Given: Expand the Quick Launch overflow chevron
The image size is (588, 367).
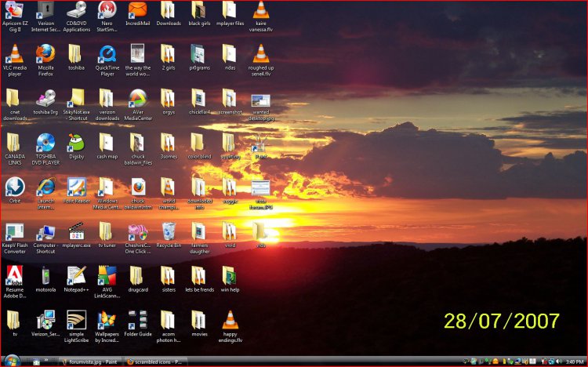Looking at the screenshot, I should [x=46, y=360].
